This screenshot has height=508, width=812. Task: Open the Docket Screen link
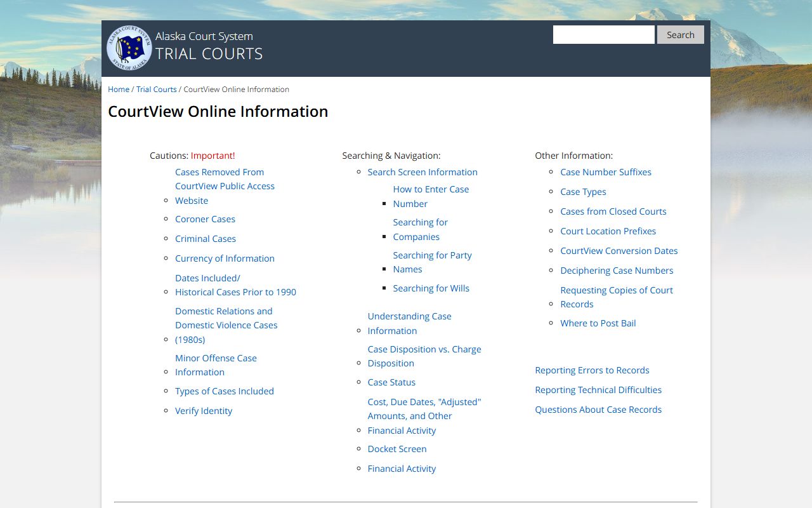tap(397, 449)
